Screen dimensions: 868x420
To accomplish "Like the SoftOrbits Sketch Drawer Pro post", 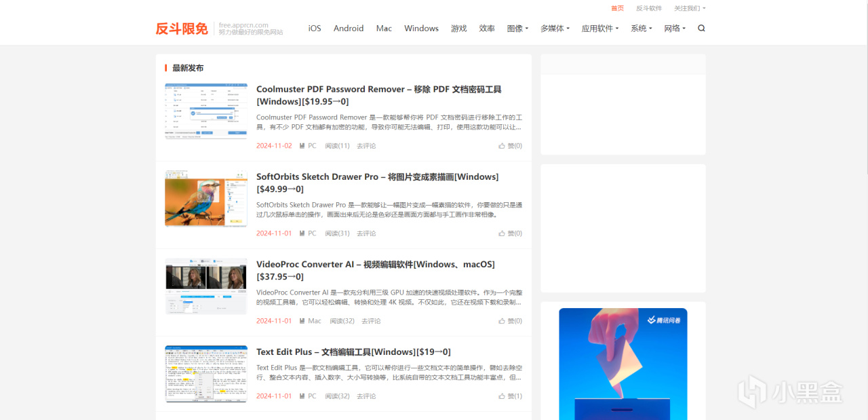I will click(510, 233).
